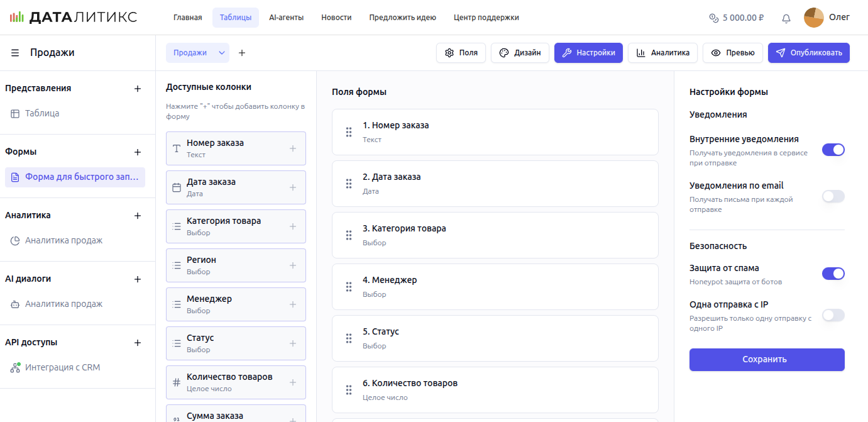Expand the Продажи tab dropdown chevron
This screenshot has width=868, height=422.
[x=222, y=53]
